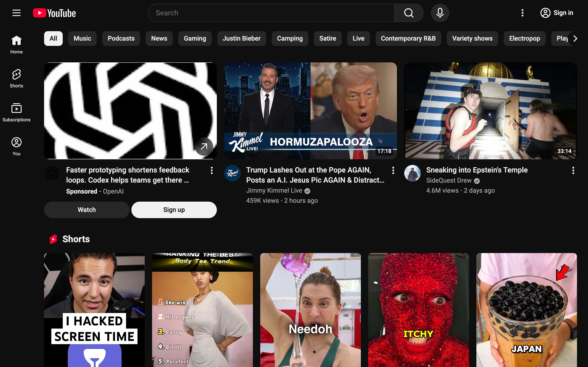The width and height of the screenshot is (588, 367).
Task: Click the Sign up button on the OpenAI ad
Action: tap(174, 210)
